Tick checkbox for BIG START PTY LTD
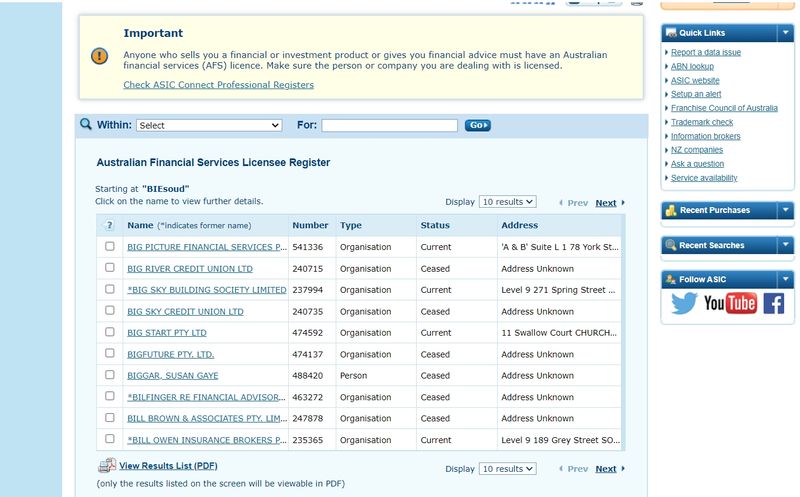 pos(110,332)
